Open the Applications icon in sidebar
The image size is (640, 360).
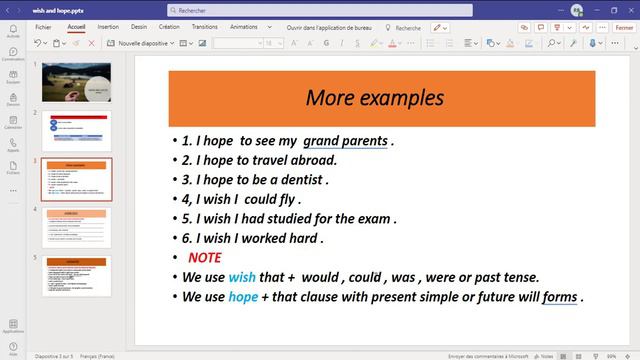(13, 326)
